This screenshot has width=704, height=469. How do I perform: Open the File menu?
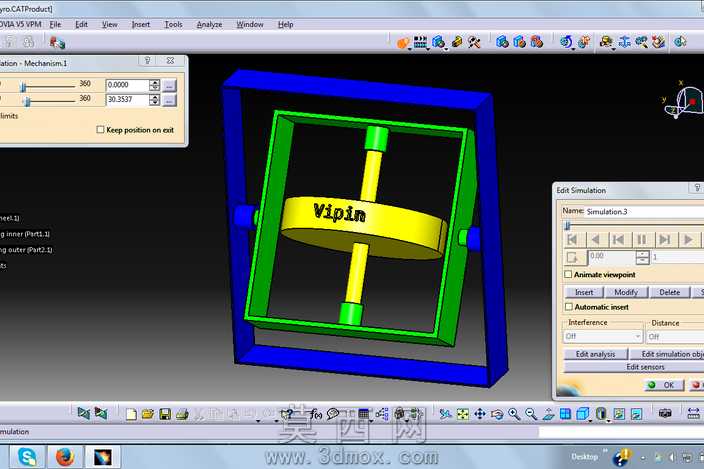tap(55, 24)
